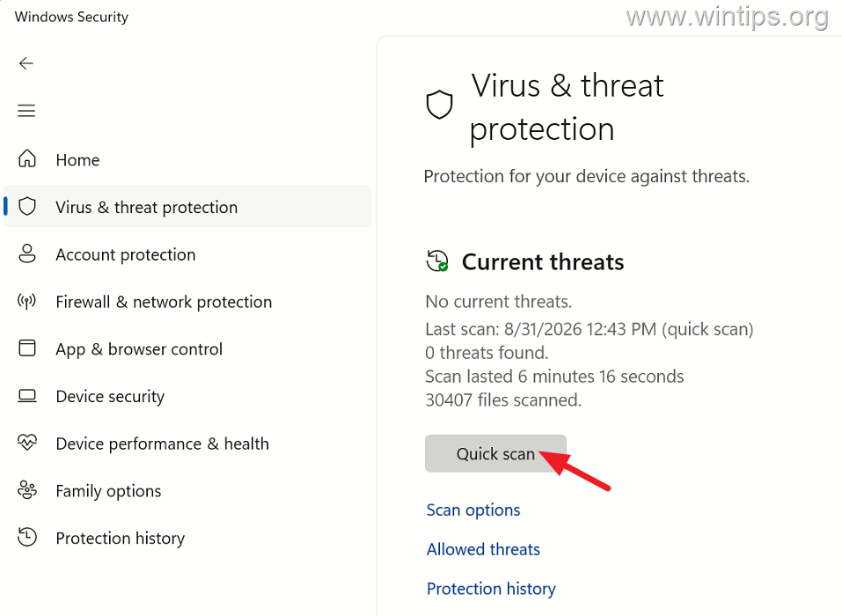Start a Quick scan
842x616 pixels.
tap(495, 454)
